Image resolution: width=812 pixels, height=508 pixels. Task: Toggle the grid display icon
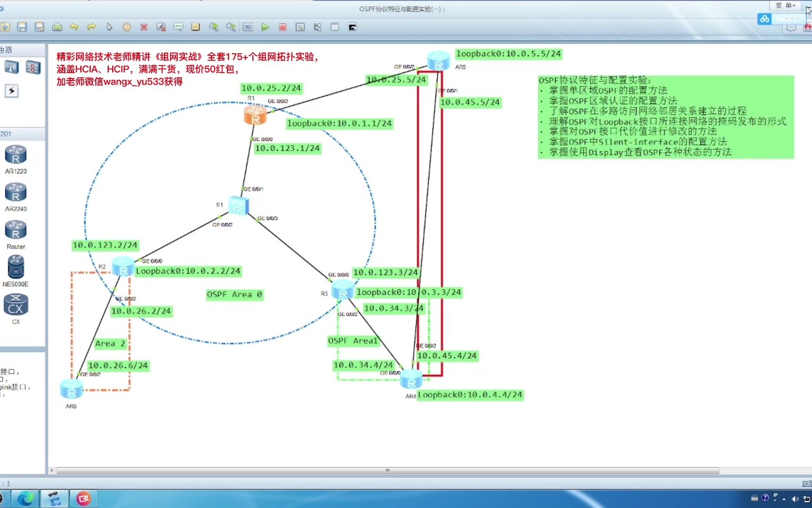tap(335, 27)
